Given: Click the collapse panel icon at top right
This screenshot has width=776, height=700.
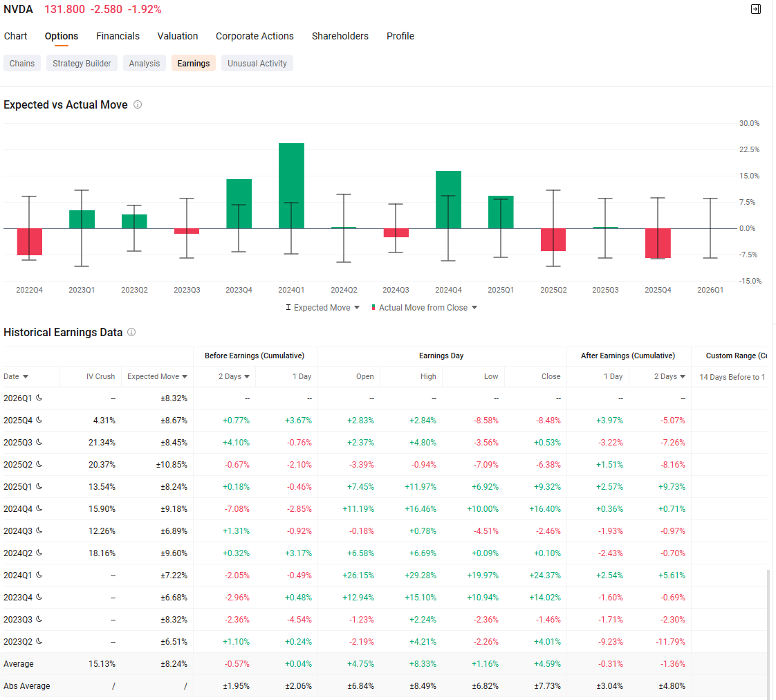Looking at the screenshot, I should point(755,9).
